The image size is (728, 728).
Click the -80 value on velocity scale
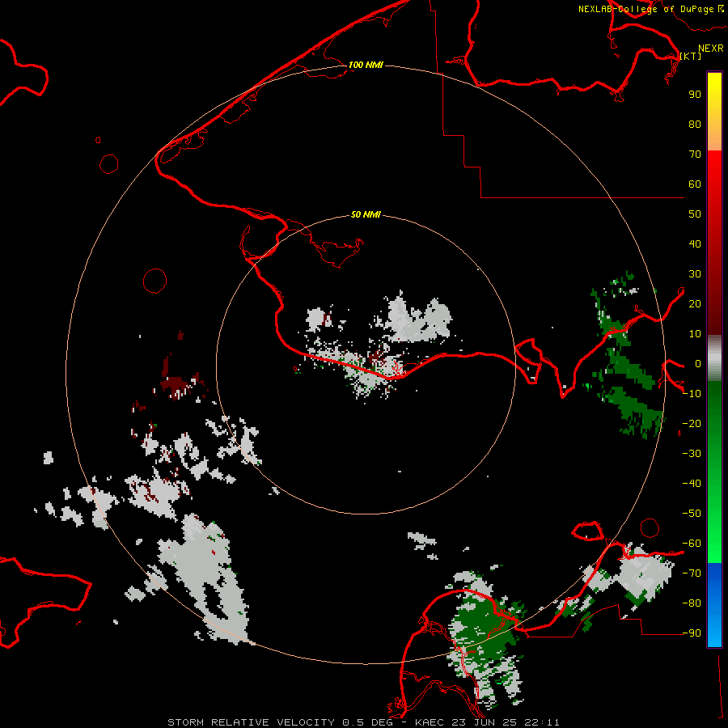point(692,603)
